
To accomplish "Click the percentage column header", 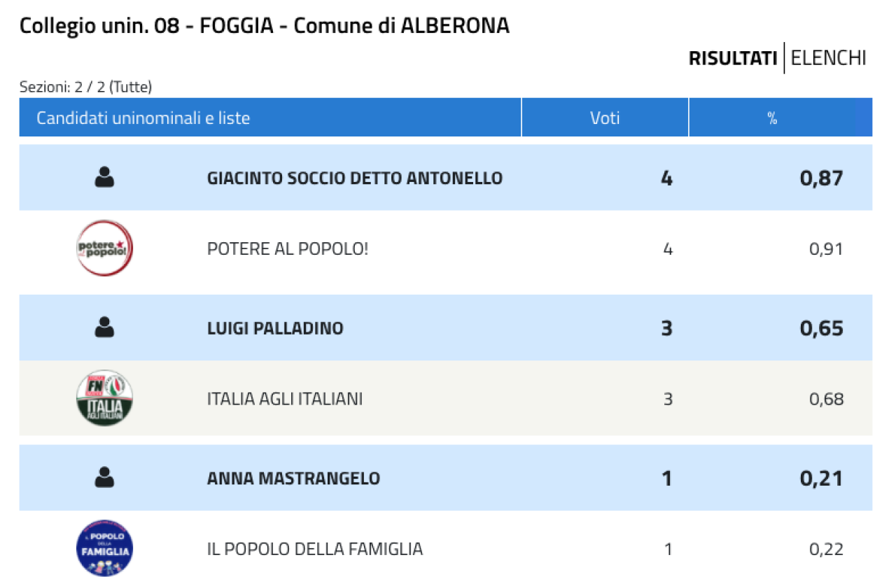I will tap(772, 118).
